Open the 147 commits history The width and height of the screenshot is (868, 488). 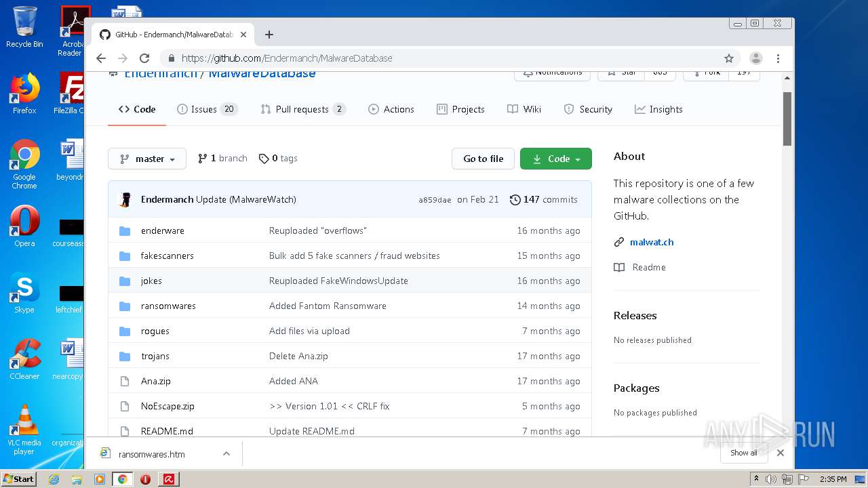(x=544, y=199)
